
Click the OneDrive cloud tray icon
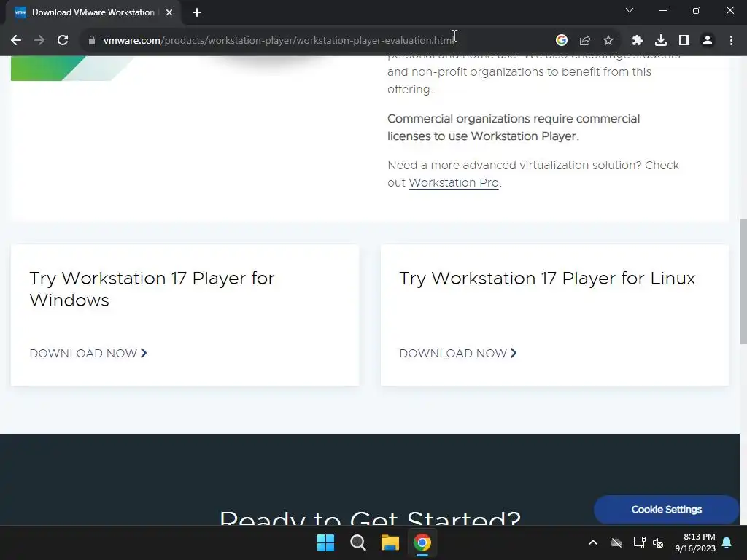pos(616,542)
